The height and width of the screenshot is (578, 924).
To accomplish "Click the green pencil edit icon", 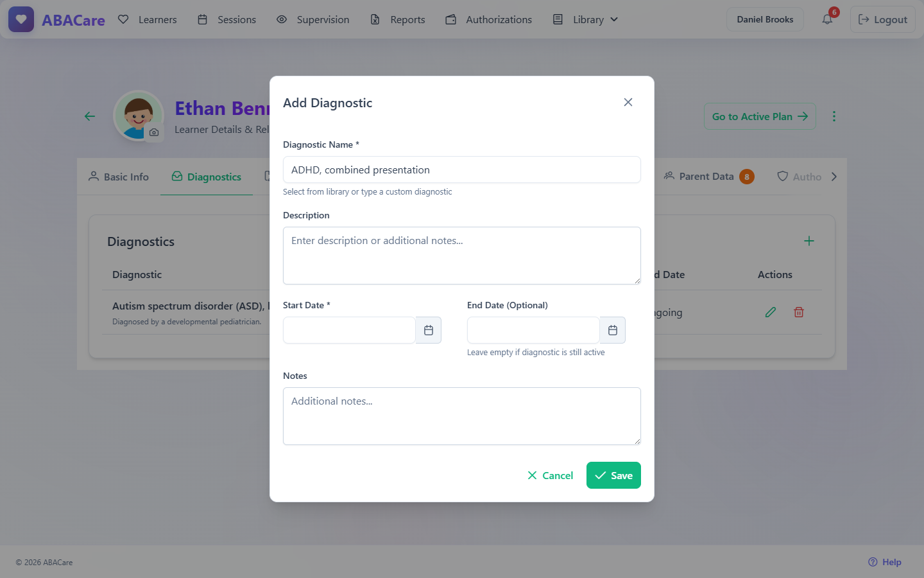I will tap(771, 312).
